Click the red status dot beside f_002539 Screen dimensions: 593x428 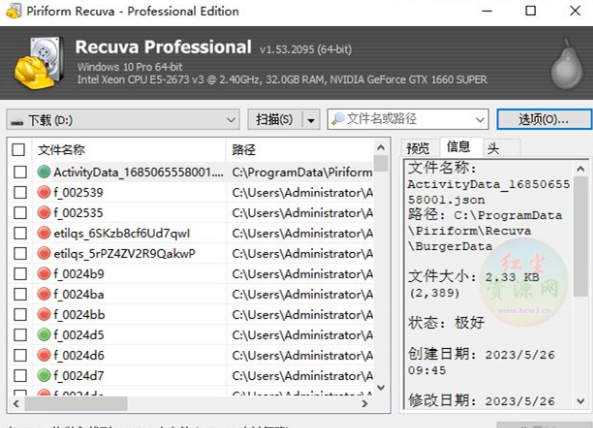tap(44, 192)
